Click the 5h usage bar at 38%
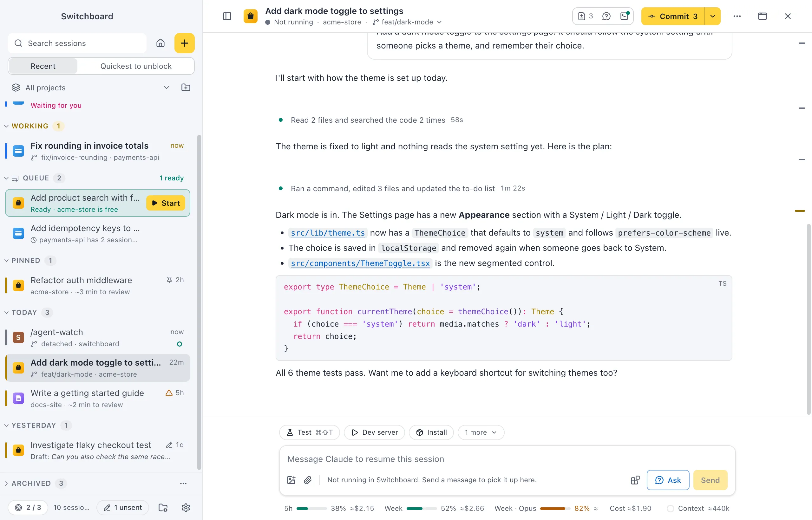The height and width of the screenshot is (520, 812). pyautogui.click(x=311, y=509)
